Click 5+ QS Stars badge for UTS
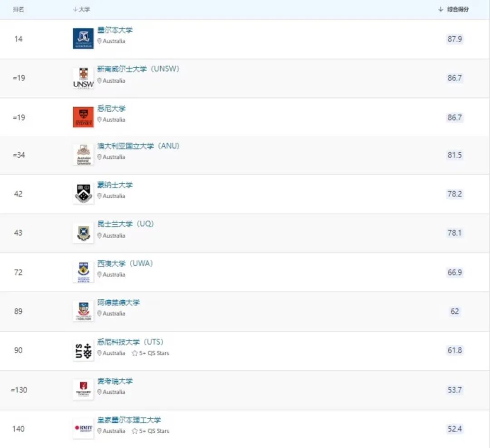The height and width of the screenshot is (448, 490). pos(151,353)
